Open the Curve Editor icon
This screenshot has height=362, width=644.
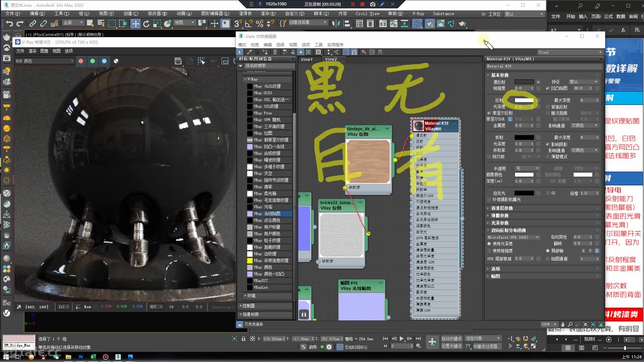(x=394, y=23)
